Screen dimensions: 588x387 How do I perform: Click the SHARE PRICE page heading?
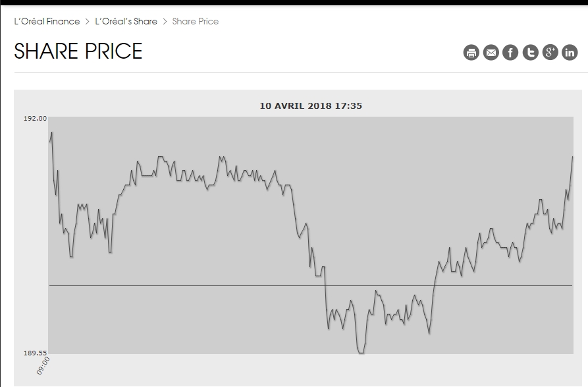pos(78,51)
